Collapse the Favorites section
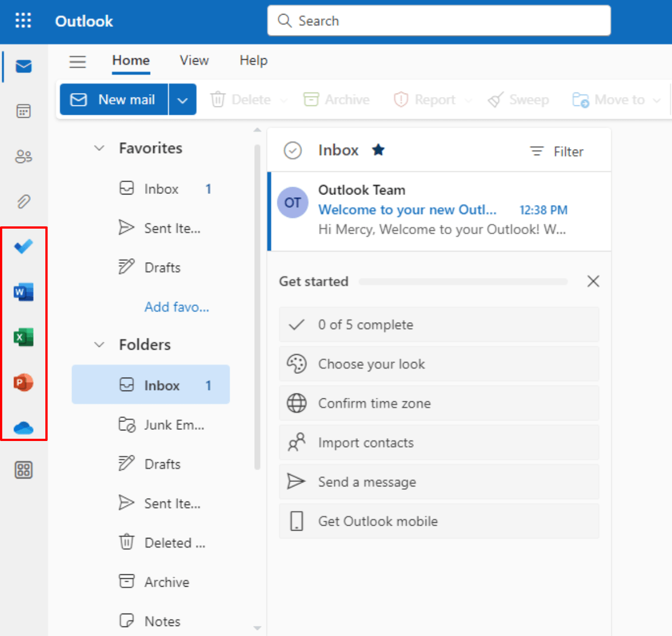The width and height of the screenshot is (672, 636). (99, 147)
